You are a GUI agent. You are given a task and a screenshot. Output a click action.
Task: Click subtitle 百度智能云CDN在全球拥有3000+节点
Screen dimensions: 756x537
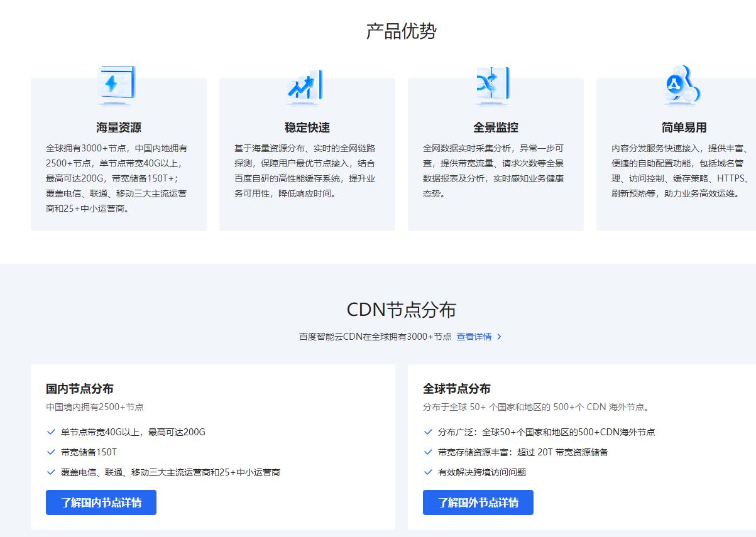pyautogui.click(x=375, y=337)
